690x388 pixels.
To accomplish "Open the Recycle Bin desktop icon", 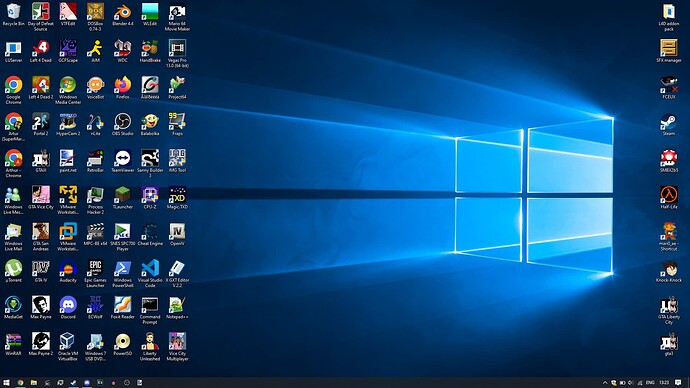I will point(13,15).
